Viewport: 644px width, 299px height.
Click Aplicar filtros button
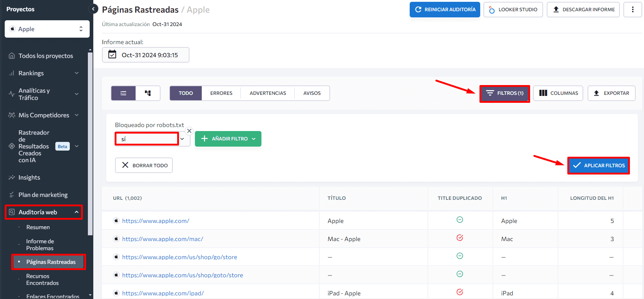(x=599, y=165)
